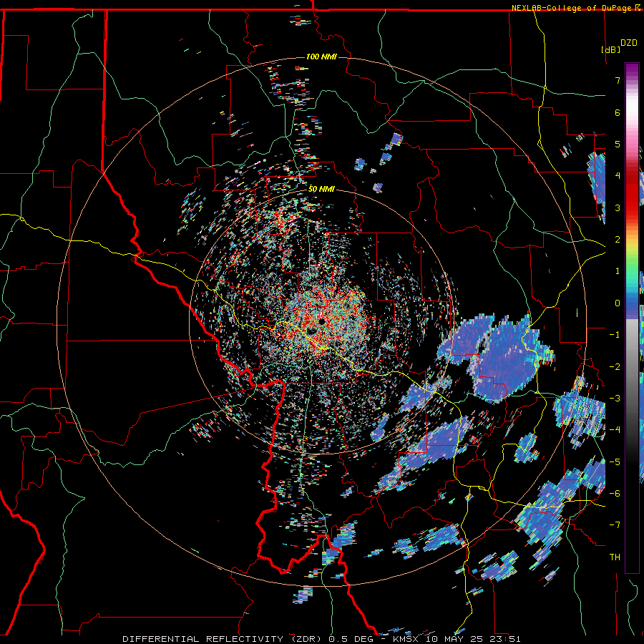Click the '50 NMI' range ring label
644x644 pixels.
pyautogui.click(x=321, y=189)
